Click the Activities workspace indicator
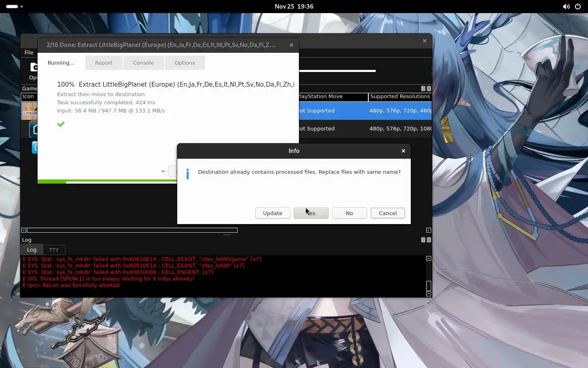This screenshot has width=588, height=368. pyautogui.click(x=15, y=7)
